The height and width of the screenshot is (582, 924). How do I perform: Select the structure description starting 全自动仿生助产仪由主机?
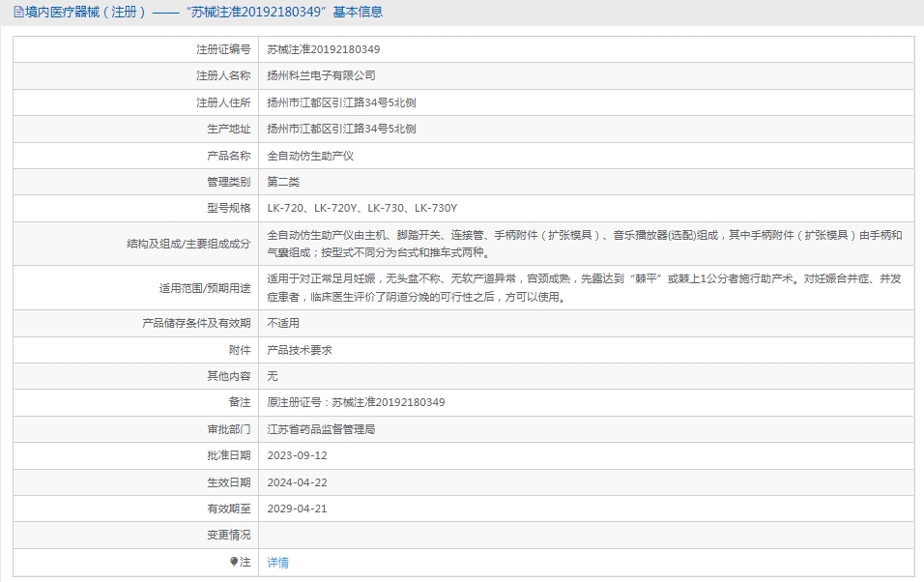(x=585, y=244)
